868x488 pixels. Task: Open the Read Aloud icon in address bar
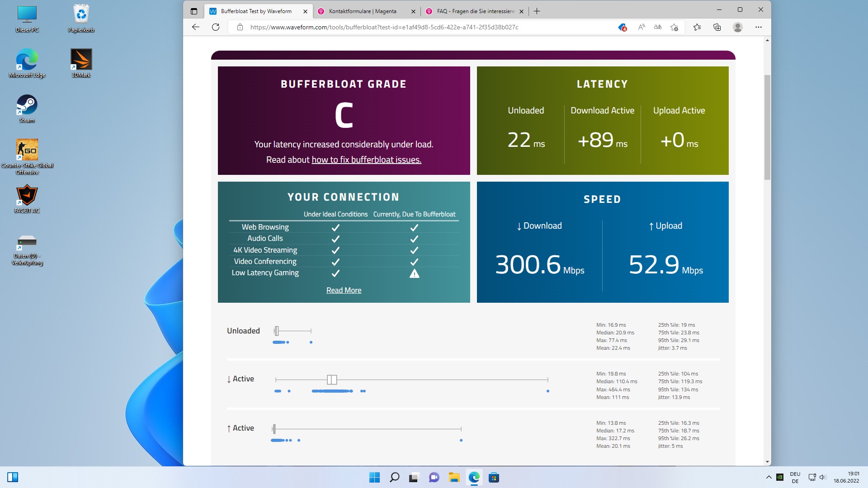coord(641,27)
